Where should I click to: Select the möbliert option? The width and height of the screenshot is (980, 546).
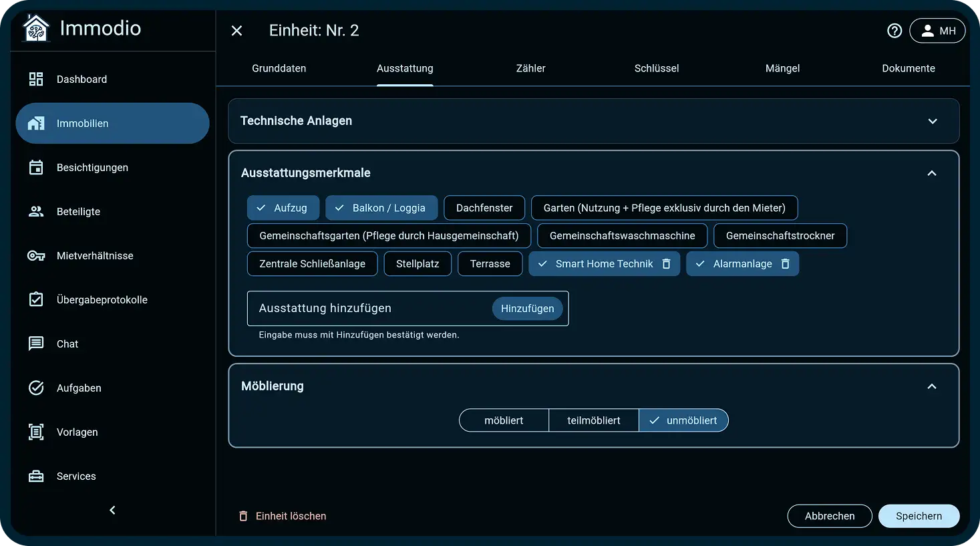click(x=504, y=420)
